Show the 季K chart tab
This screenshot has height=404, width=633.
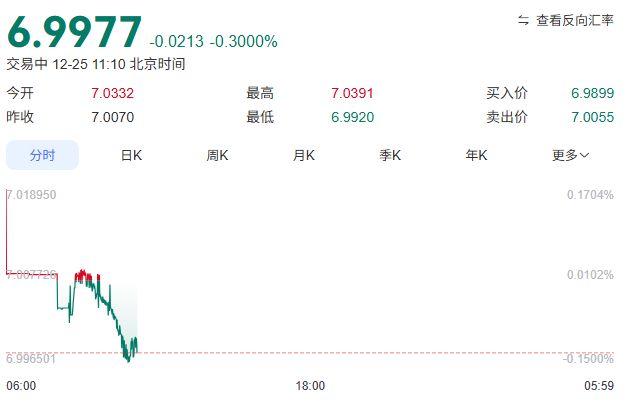coord(390,155)
